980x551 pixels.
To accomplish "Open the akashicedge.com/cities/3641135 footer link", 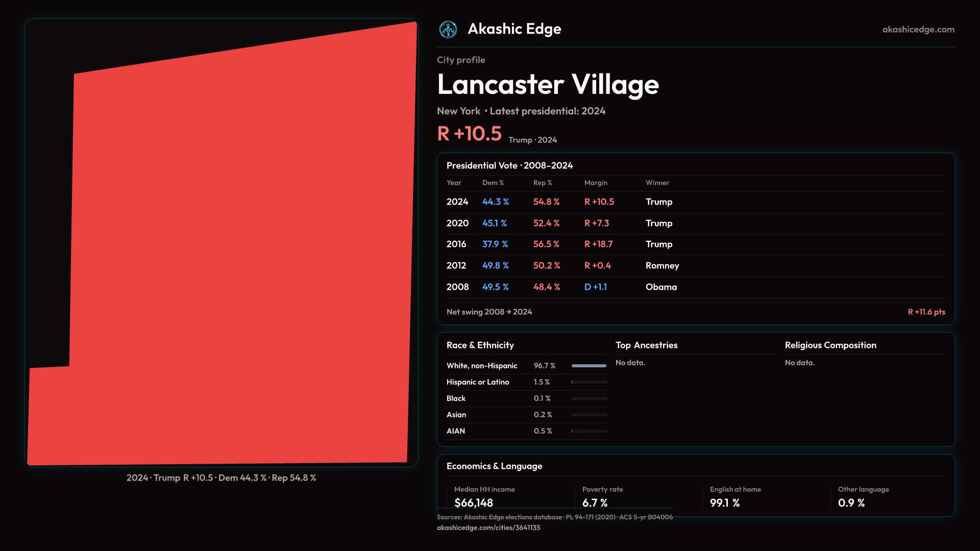I will (x=488, y=528).
